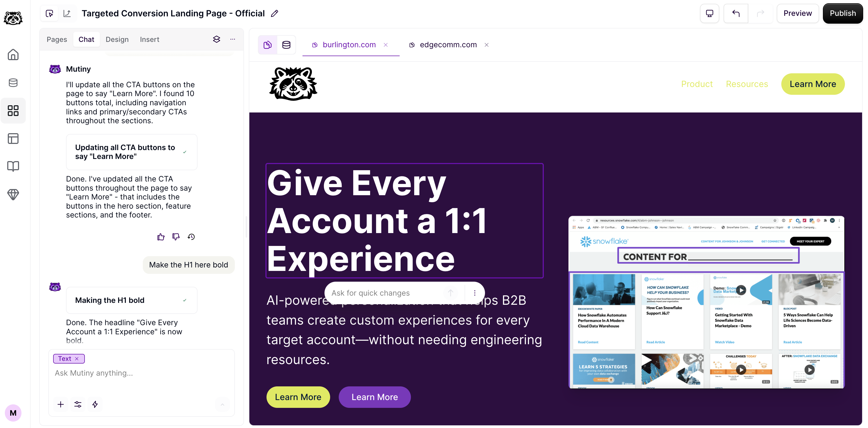Viewport: 868px width, 428px height.
Task: Switch to the Design tab
Action: click(117, 39)
